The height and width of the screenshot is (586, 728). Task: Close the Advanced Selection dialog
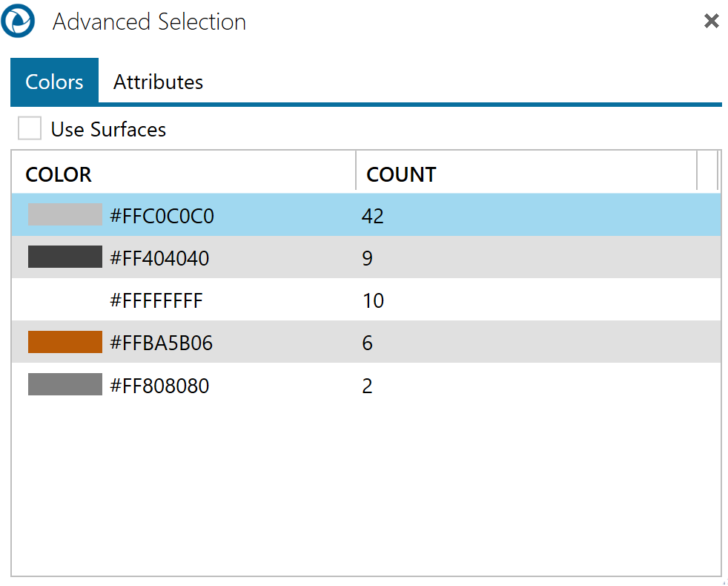coord(711,22)
